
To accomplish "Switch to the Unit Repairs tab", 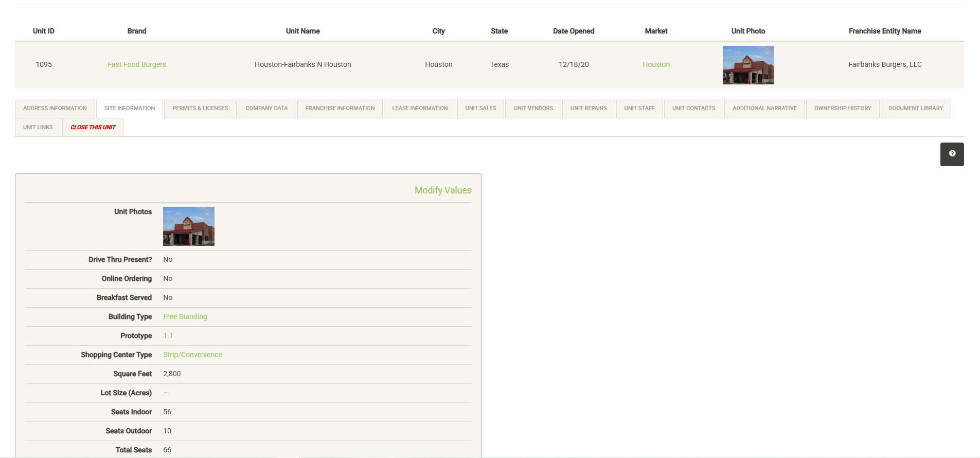I will tap(589, 109).
